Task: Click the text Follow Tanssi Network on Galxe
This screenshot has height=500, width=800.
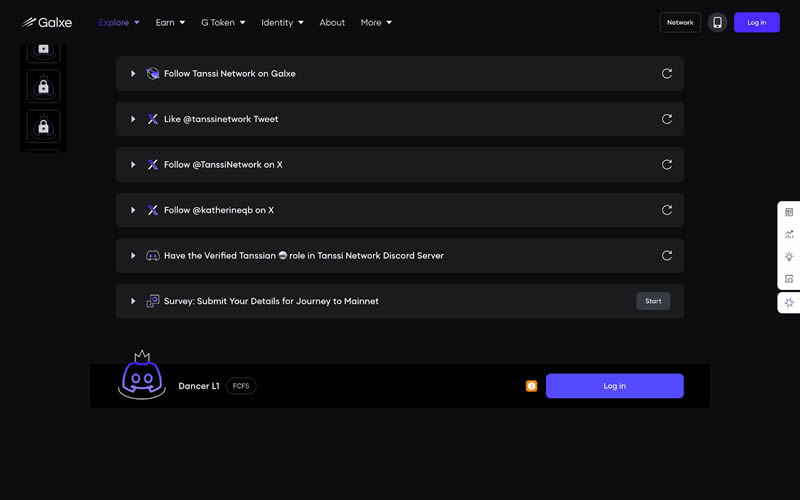Action: coord(230,73)
